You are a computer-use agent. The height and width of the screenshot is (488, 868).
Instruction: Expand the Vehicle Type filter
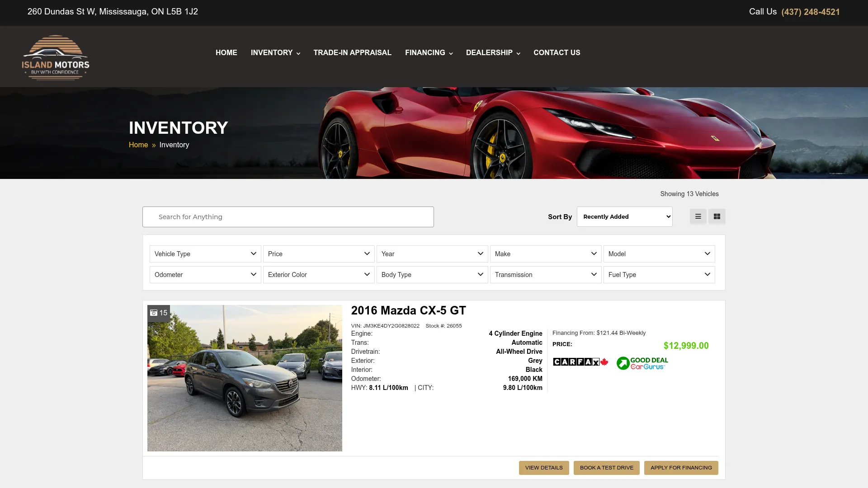tap(205, 254)
